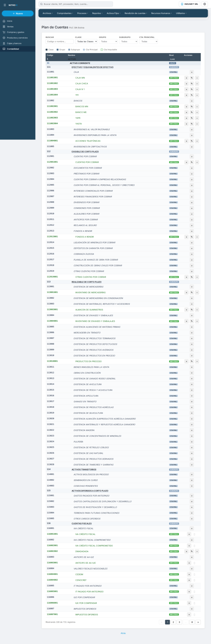Click the INDUMET SRL company button
Screen dimensions: 211x644
[x=190, y=4]
